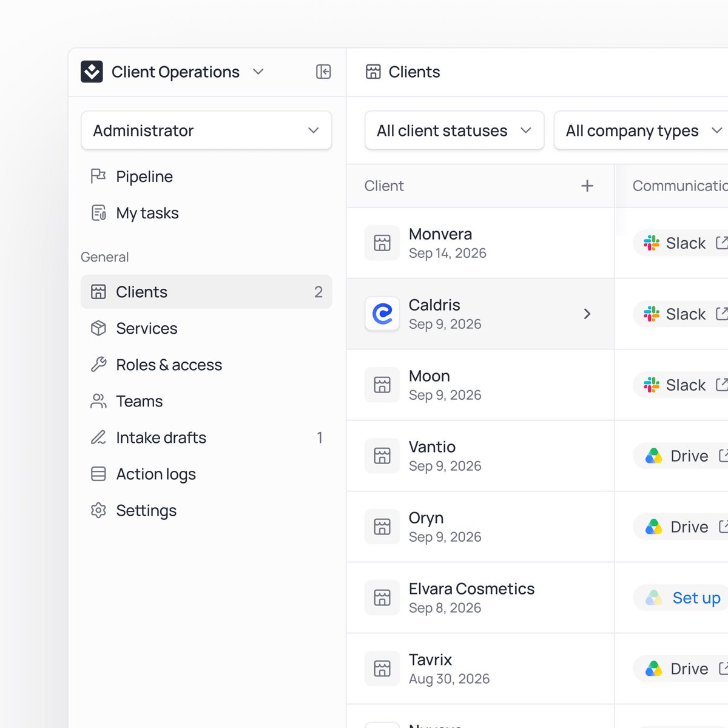Open Roles & access page
This screenshot has height=728, width=728.
206,365
